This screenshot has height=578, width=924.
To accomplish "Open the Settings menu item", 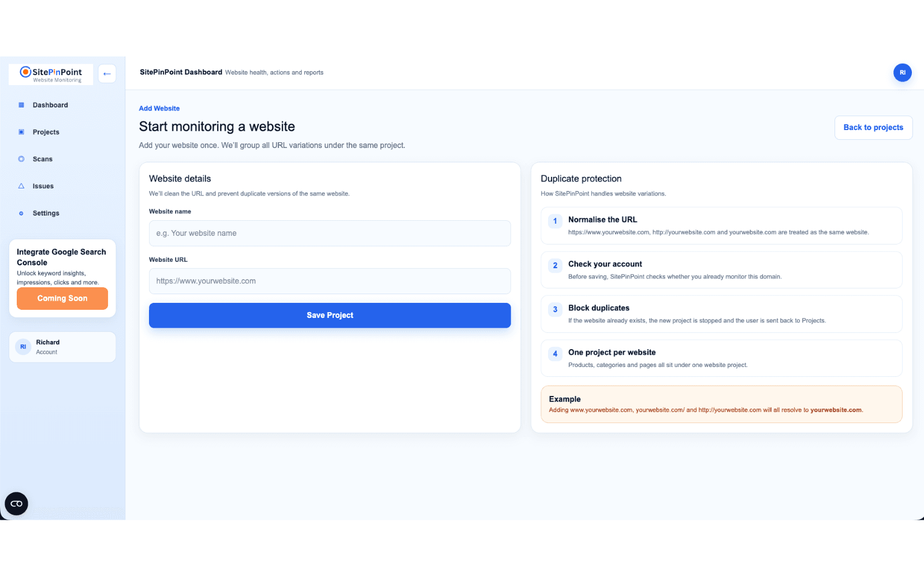I will coord(62,213).
